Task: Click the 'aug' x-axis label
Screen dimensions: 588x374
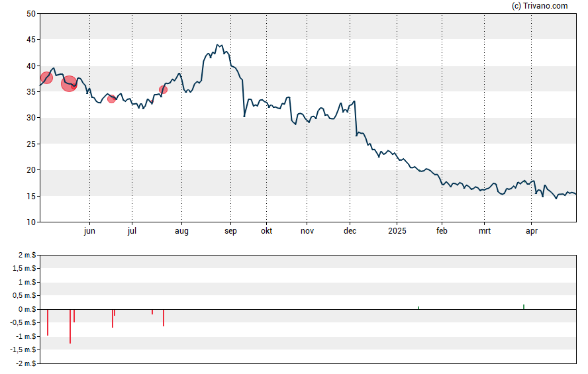Action: [x=181, y=231]
